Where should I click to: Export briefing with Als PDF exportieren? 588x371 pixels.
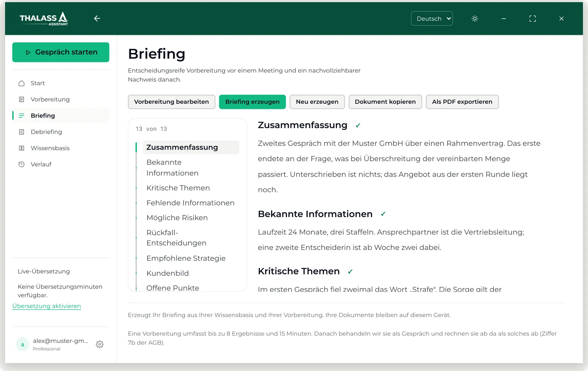[x=462, y=102]
